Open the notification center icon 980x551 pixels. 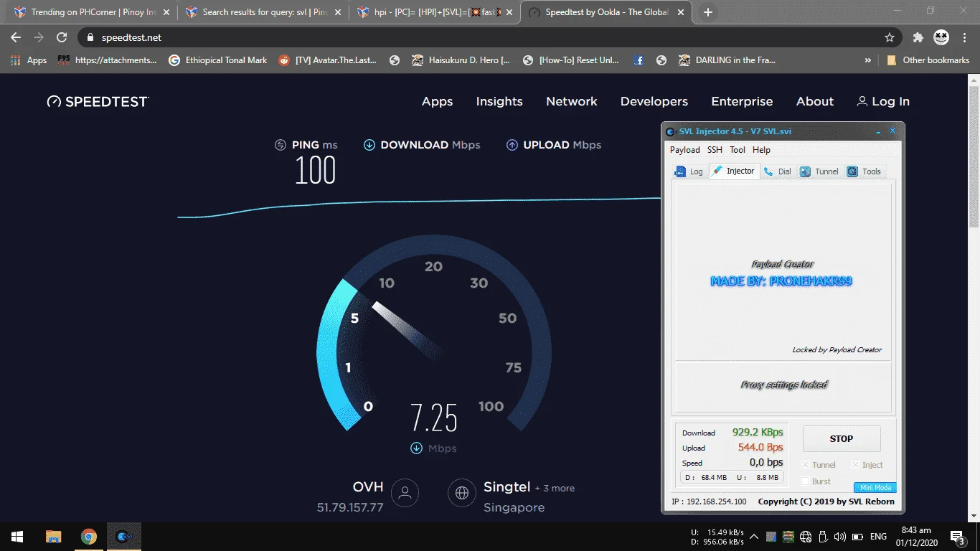point(958,537)
